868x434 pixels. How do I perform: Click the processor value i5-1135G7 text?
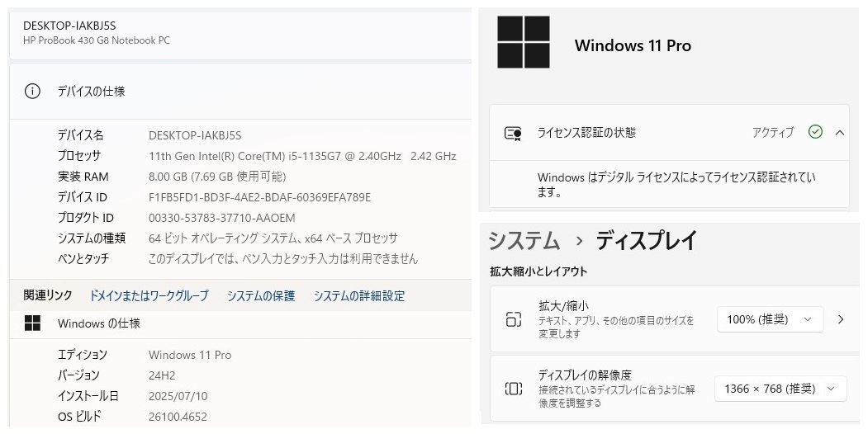(x=302, y=156)
